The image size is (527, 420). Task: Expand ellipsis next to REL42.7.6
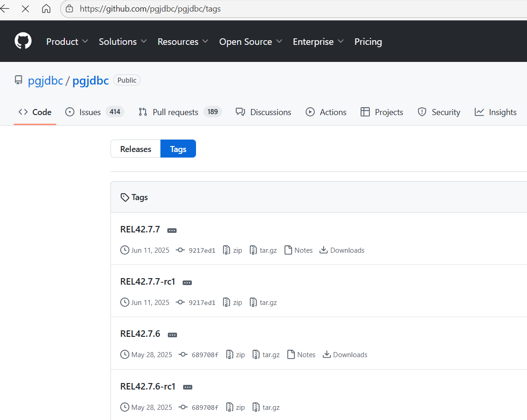(x=172, y=335)
